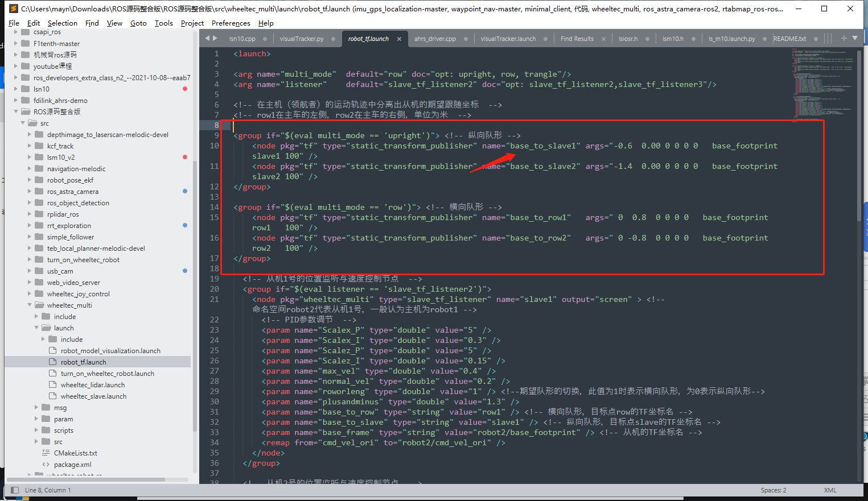Open the Project menu

pyautogui.click(x=192, y=23)
